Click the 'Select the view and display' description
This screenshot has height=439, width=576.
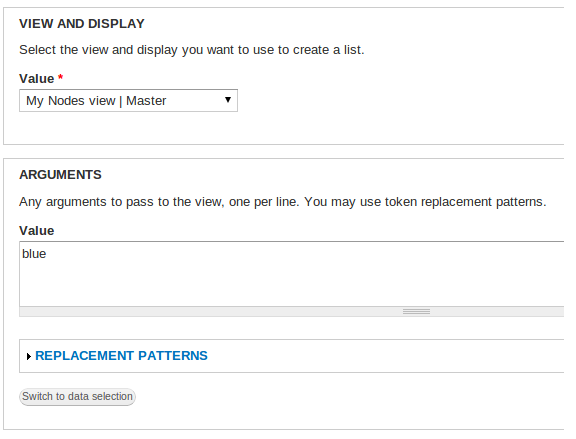192,50
